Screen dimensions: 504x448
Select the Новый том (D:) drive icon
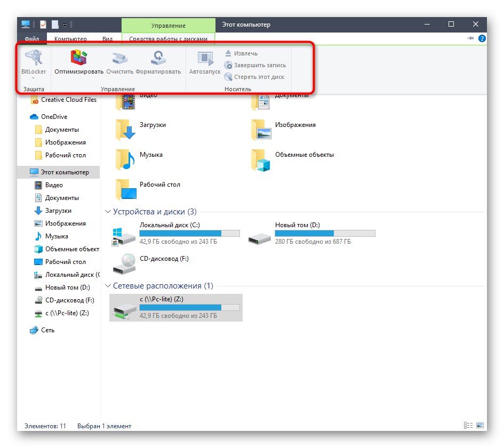pos(260,238)
